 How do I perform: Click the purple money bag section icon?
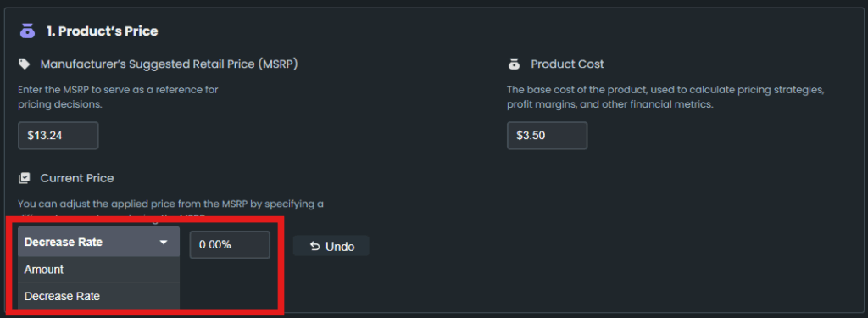(27, 31)
